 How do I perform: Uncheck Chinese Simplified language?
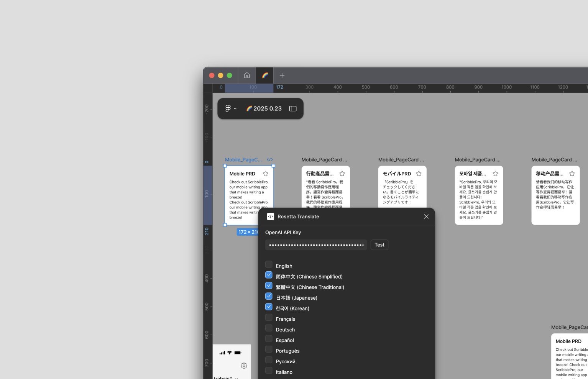(x=269, y=275)
